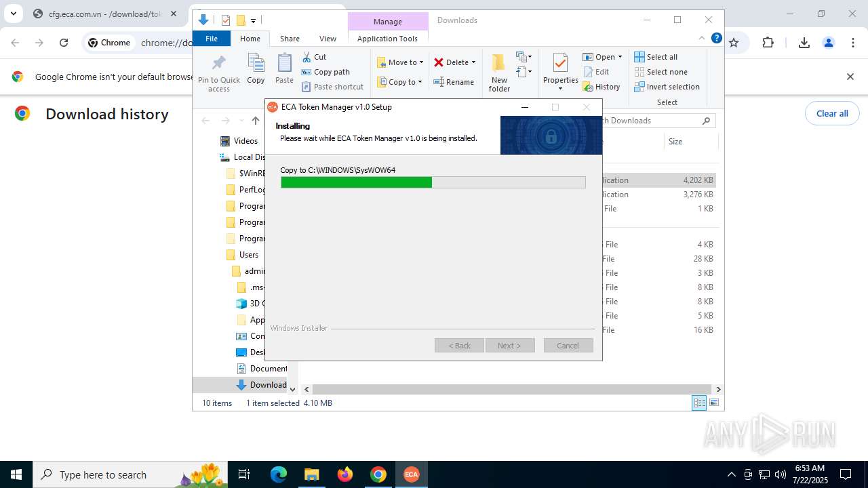Click ECA installer taskbar icon
868x488 pixels.
point(412,474)
